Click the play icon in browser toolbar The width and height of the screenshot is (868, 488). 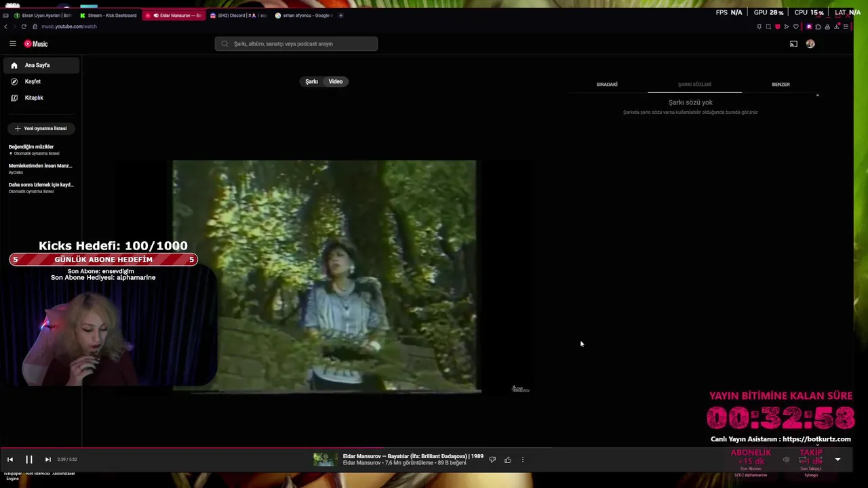click(x=787, y=26)
